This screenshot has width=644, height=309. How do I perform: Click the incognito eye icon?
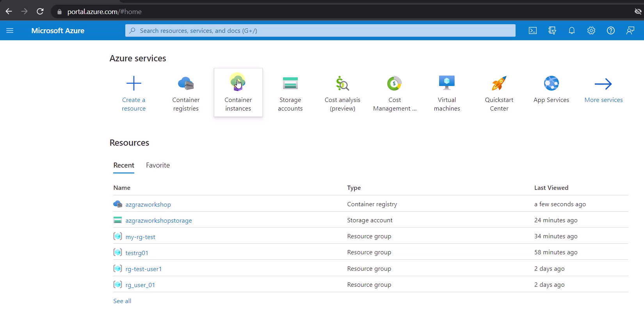(638, 11)
